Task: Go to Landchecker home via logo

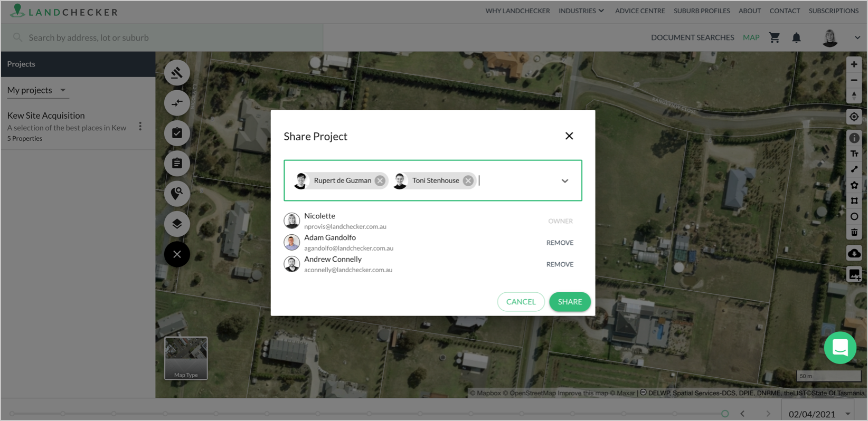Action: point(64,11)
